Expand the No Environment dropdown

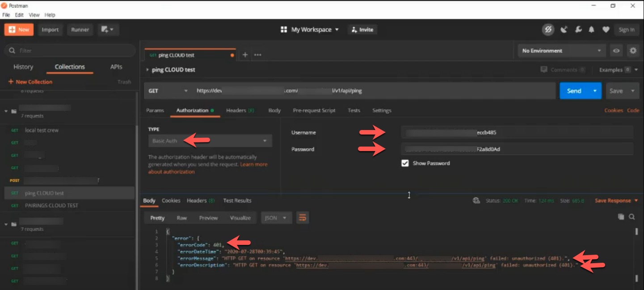point(561,51)
